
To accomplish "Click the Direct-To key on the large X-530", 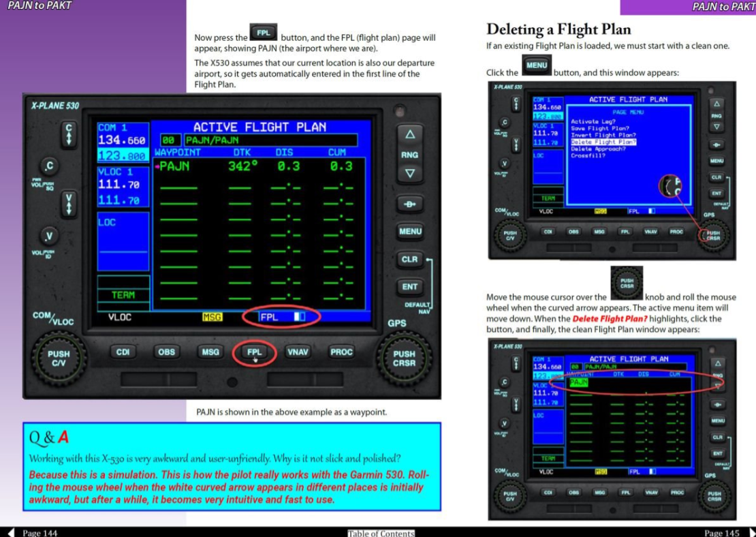I will (409, 204).
